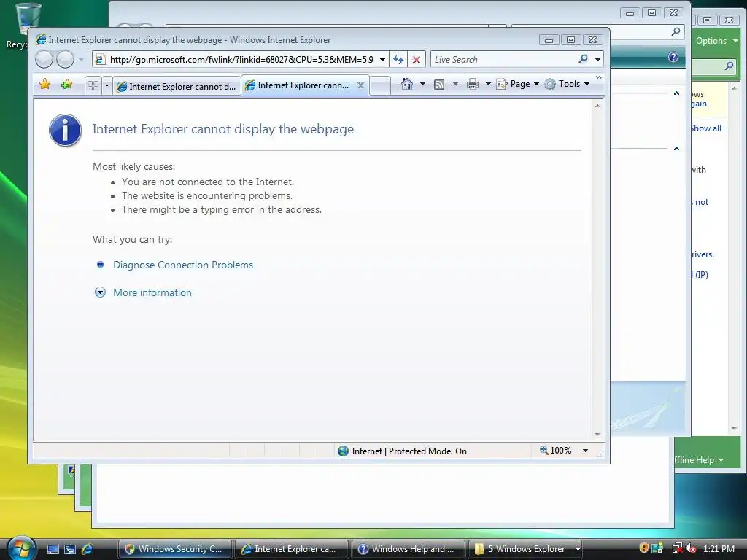Click the Forward navigation button
Image resolution: width=747 pixels, height=560 pixels.
pyautogui.click(x=65, y=60)
